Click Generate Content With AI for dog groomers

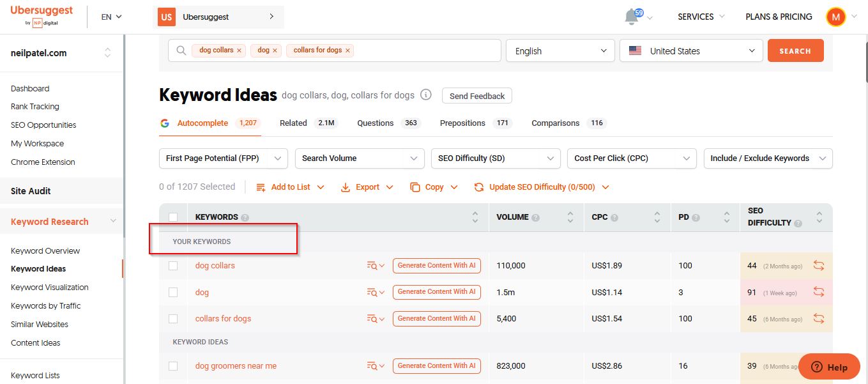(436, 366)
